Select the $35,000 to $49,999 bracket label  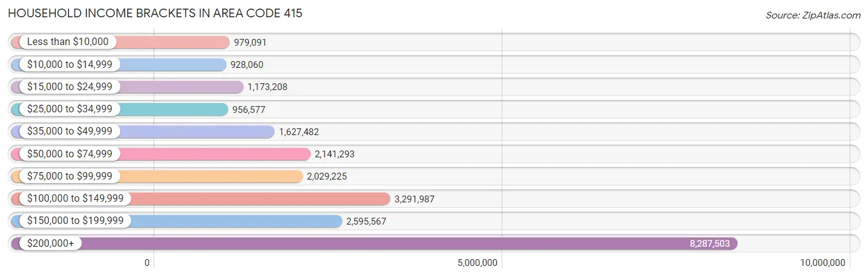pyautogui.click(x=70, y=131)
